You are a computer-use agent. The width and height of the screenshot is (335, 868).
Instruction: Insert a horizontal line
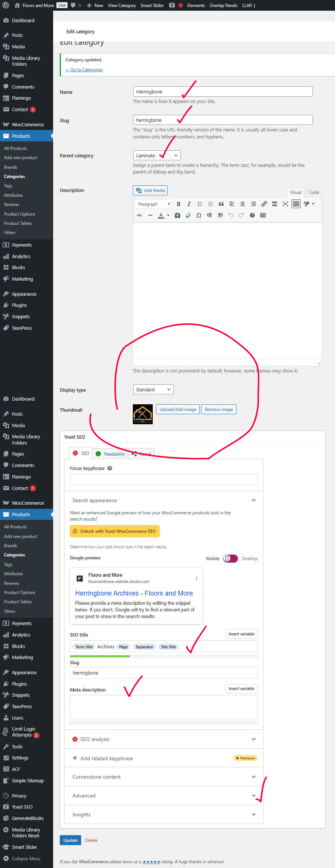tap(150, 215)
